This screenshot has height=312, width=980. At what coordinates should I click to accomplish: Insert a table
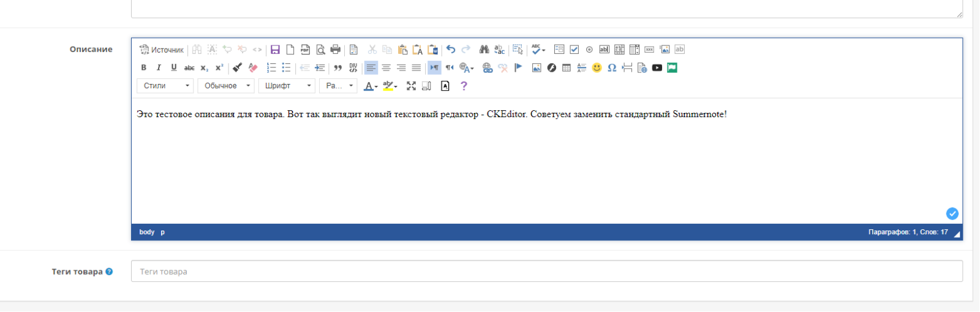[567, 68]
